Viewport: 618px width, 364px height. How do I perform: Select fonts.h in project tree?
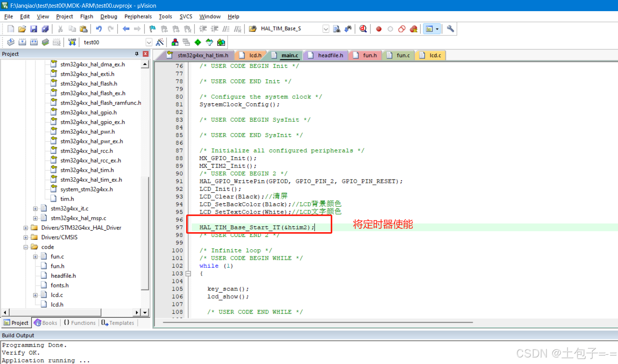pos(60,286)
